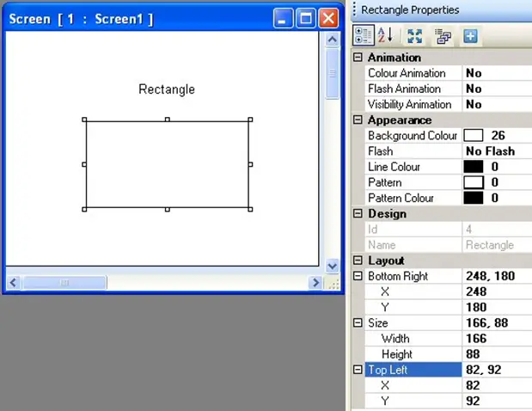532x411 pixels.
Task: Click the Alphabetical sort A-Z icon
Action: click(385, 35)
